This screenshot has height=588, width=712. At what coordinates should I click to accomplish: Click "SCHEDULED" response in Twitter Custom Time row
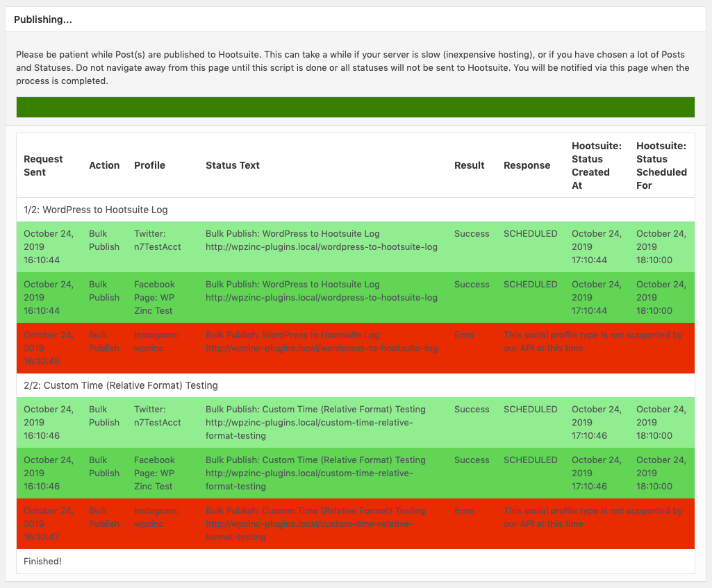(531, 410)
